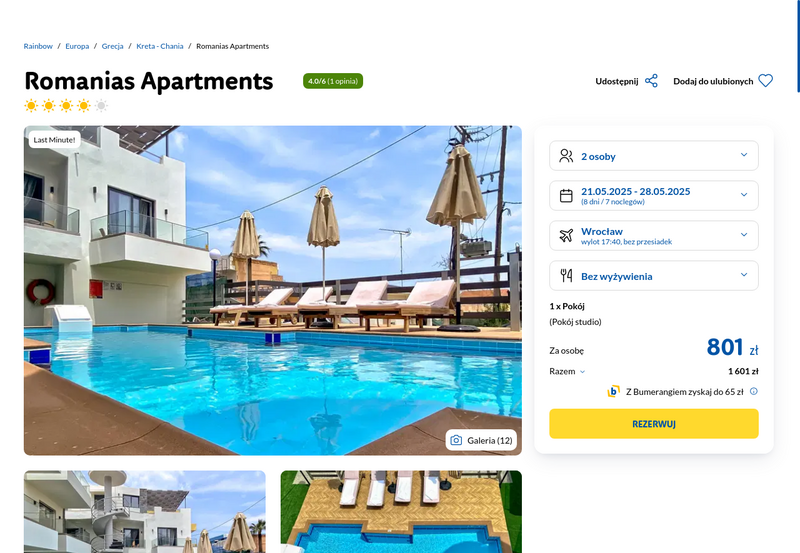Expand the Bez wyżywienia meal dropdown
Screen dimensions: 800x553
(x=654, y=275)
